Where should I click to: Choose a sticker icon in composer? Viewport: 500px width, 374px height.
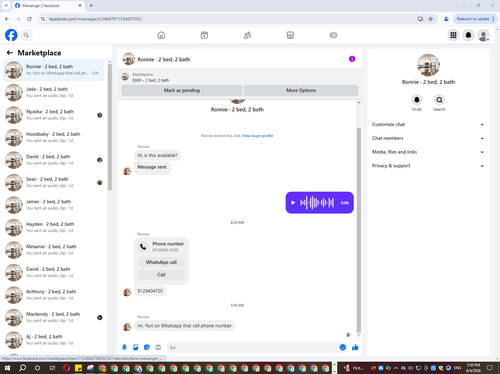click(147, 347)
